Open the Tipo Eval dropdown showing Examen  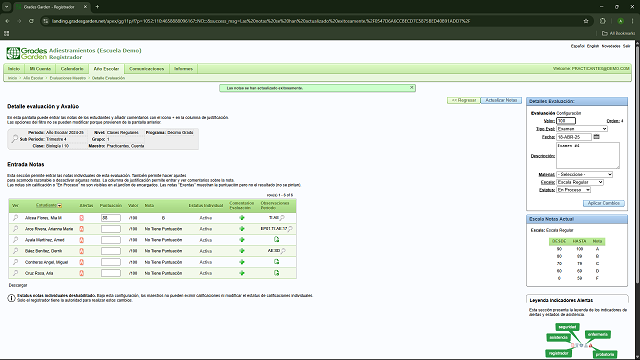click(x=582, y=129)
